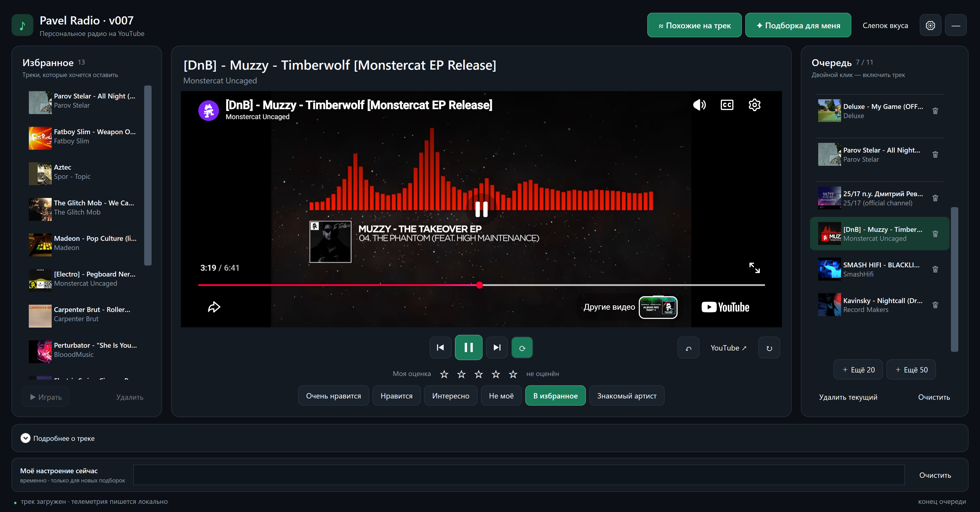Pause the video using the overlay pause icon
Viewport: 980px width, 512px height.
[481, 209]
